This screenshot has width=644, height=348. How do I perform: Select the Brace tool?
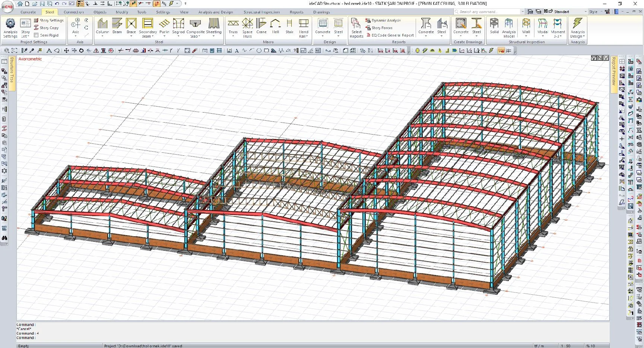click(x=131, y=27)
